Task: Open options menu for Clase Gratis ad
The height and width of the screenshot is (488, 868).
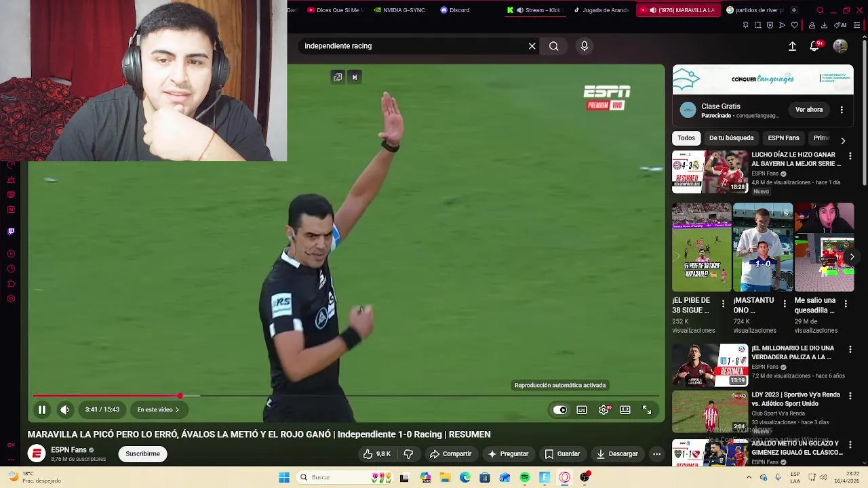Action: [842, 110]
